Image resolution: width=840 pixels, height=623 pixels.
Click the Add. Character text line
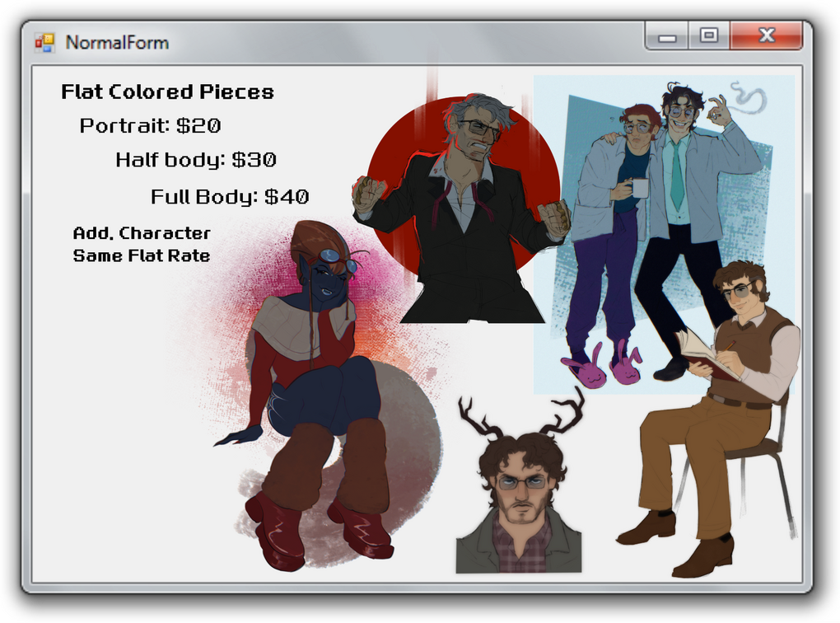(142, 233)
